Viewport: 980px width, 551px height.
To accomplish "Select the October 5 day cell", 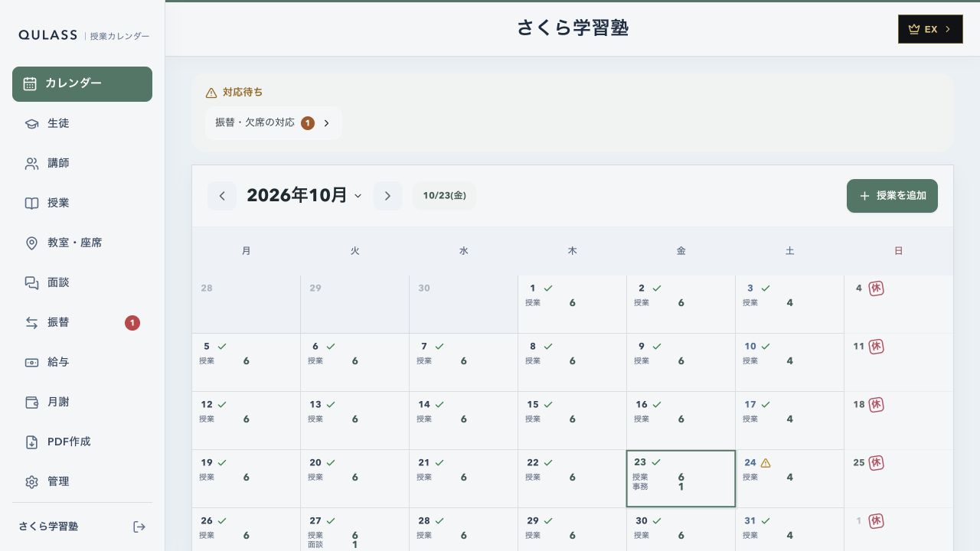I will click(246, 362).
